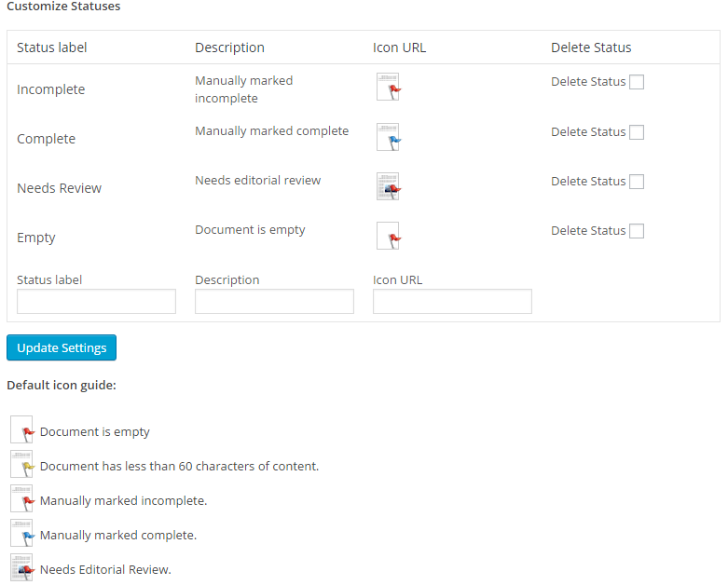Viewport: 728px width, 585px height.
Task: Click the Needs Review row icon
Action: (x=388, y=186)
